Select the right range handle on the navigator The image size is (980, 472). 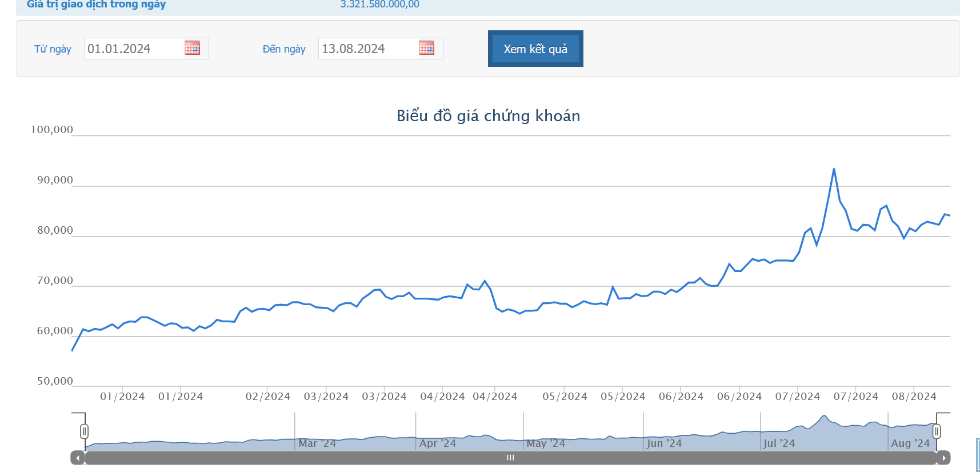[937, 431]
